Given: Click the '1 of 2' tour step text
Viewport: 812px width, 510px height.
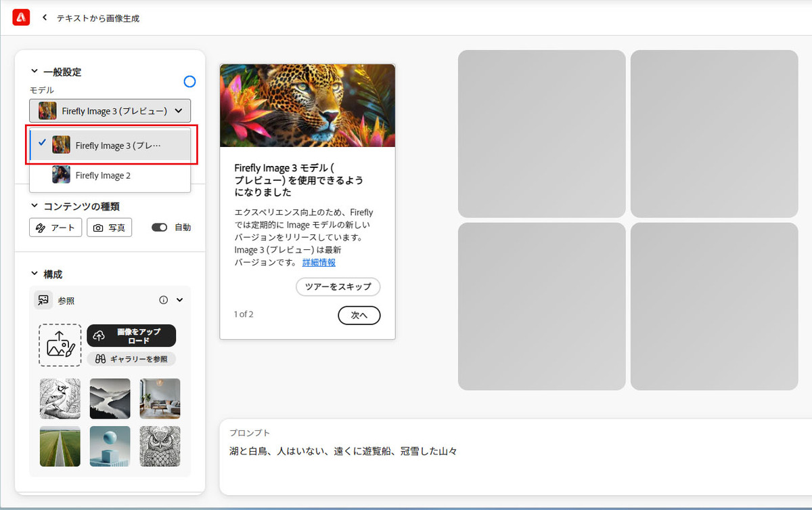Looking at the screenshot, I should coord(244,314).
